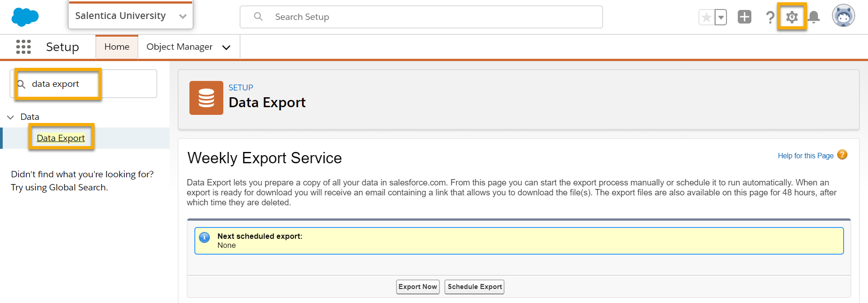Focus the Search Setup field
This screenshot has width=868, height=303.
[x=421, y=17]
